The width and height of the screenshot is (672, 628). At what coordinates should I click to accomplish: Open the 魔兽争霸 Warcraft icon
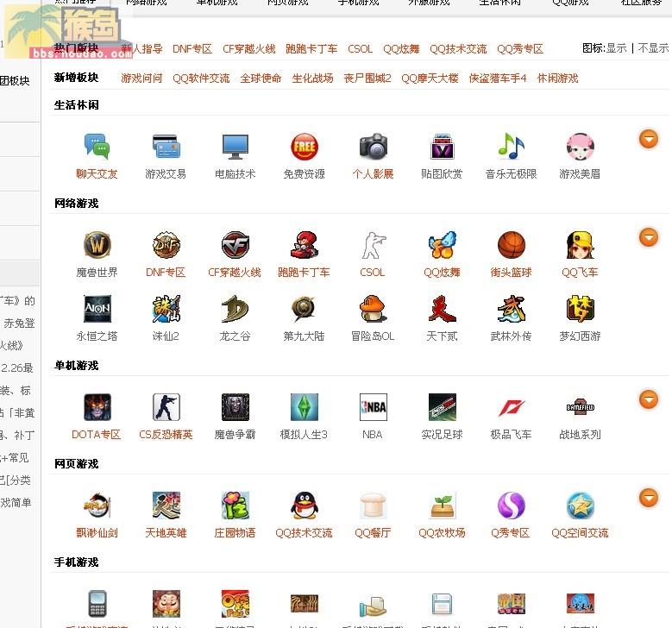pyautogui.click(x=236, y=407)
